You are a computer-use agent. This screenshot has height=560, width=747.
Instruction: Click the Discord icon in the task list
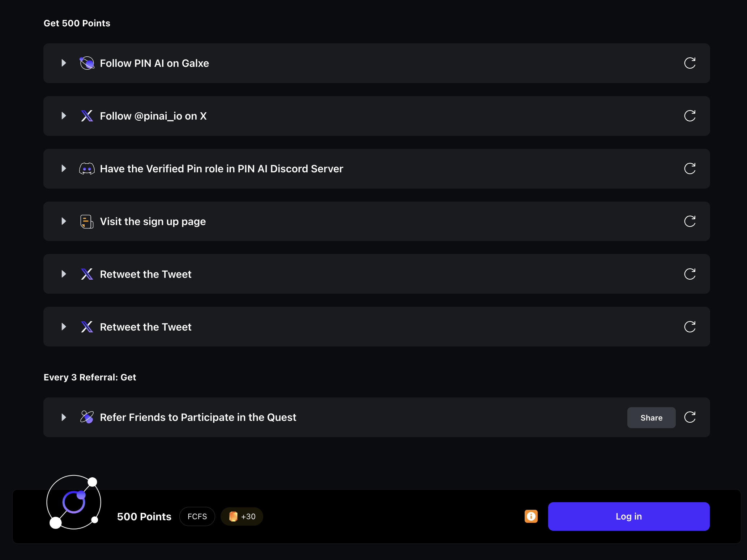point(87,169)
